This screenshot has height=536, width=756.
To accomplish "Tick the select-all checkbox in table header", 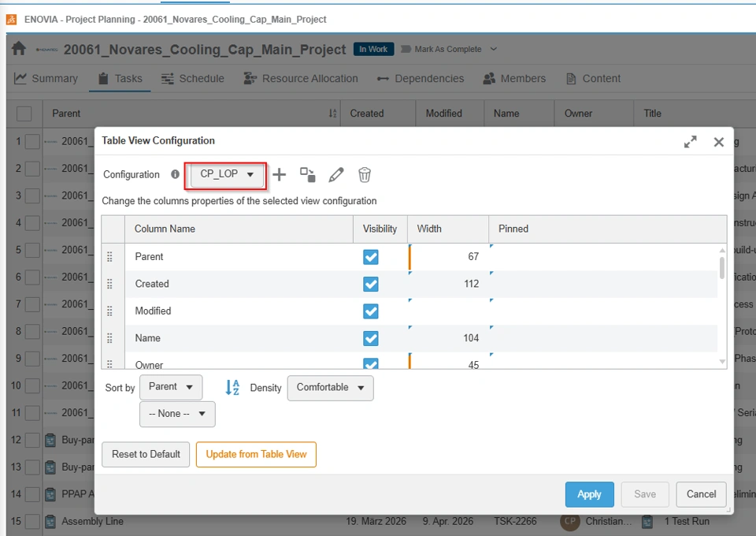I will (24, 114).
